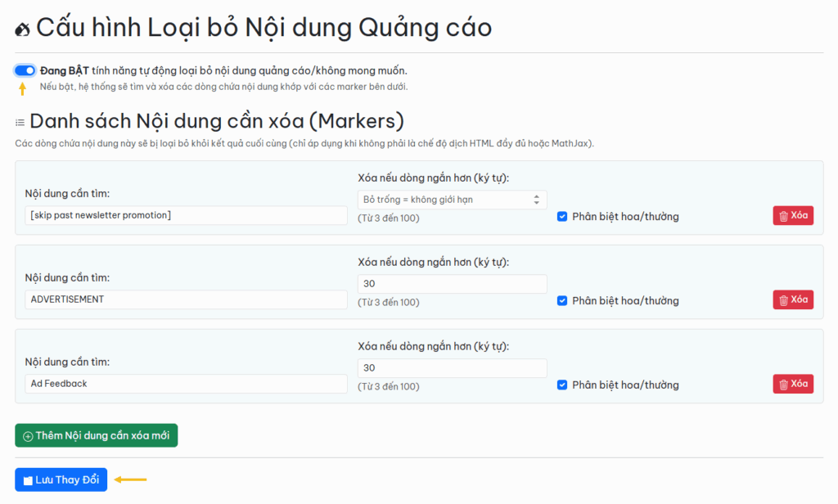Click the spinner arrows on the first length field
The width and height of the screenshot is (838, 504).
point(537,200)
